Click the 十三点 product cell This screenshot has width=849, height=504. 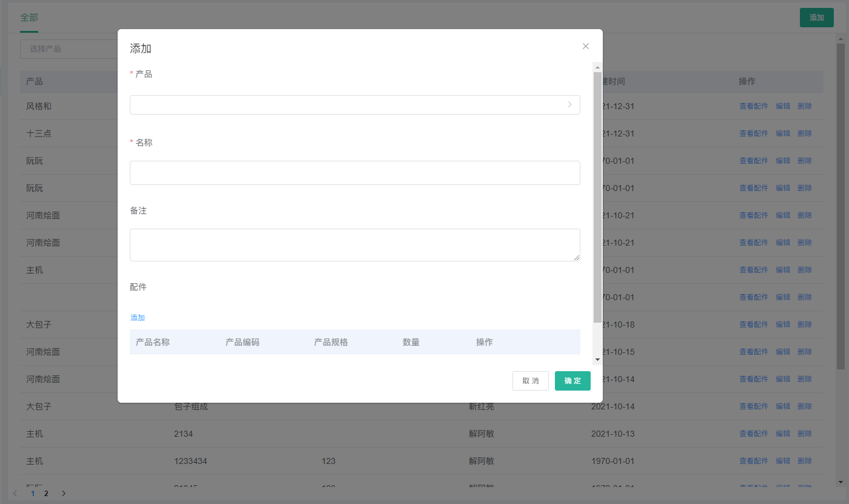(39, 133)
